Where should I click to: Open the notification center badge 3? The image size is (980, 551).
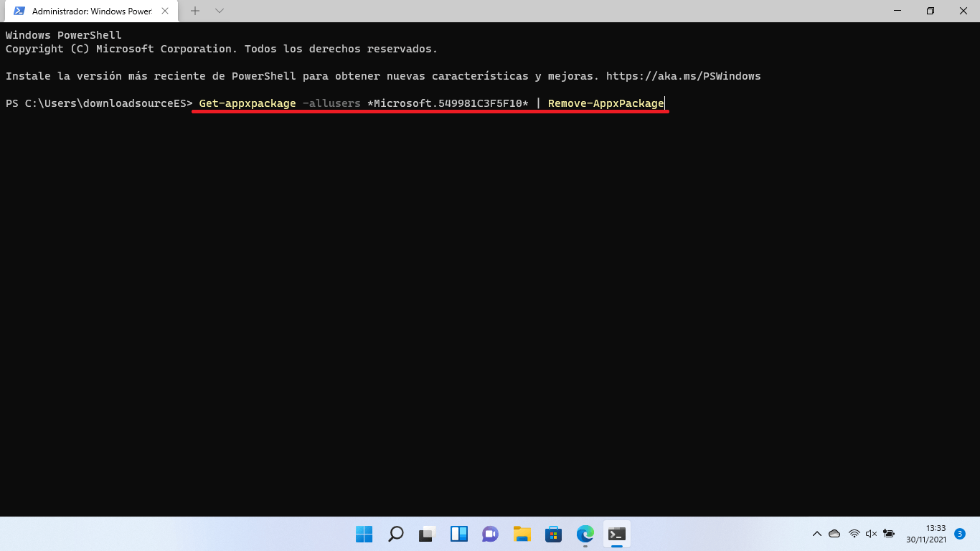click(x=960, y=534)
